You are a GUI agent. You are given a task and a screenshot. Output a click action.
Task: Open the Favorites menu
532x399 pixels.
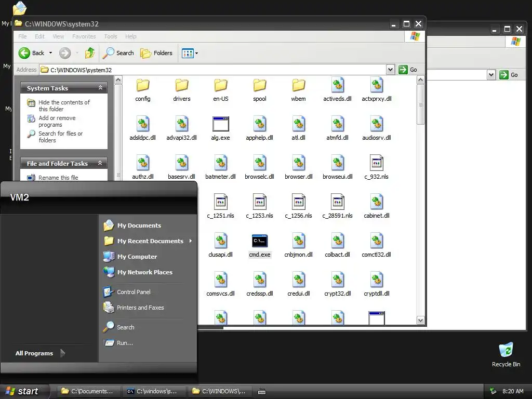point(84,36)
